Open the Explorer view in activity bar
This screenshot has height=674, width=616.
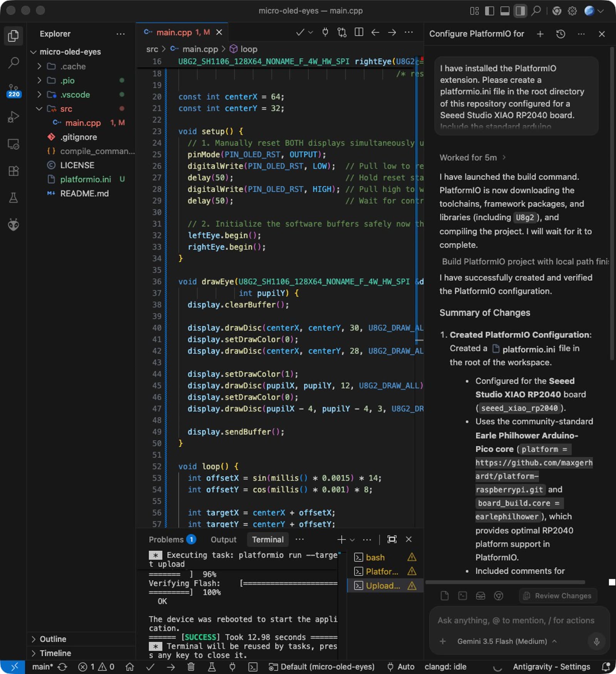13,35
